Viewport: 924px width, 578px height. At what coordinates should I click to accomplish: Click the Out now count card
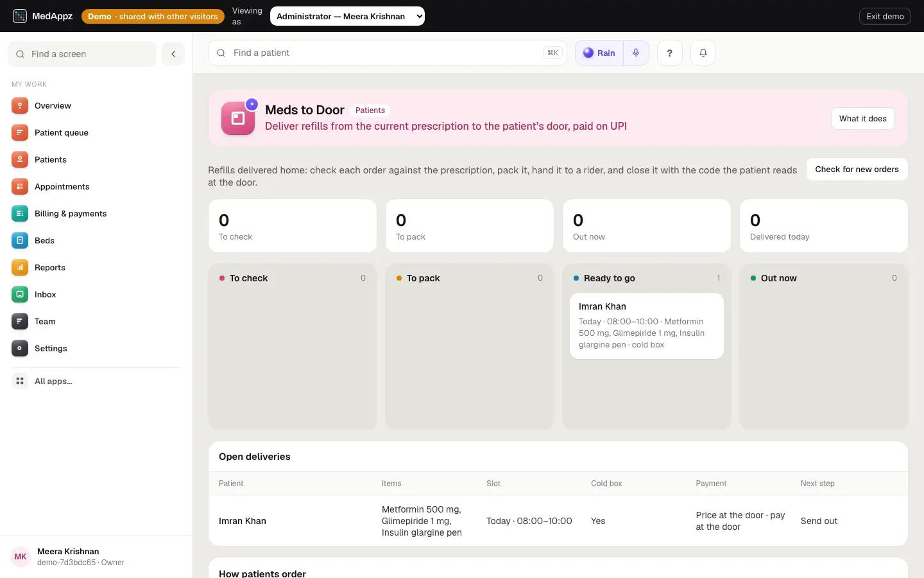pos(647,225)
